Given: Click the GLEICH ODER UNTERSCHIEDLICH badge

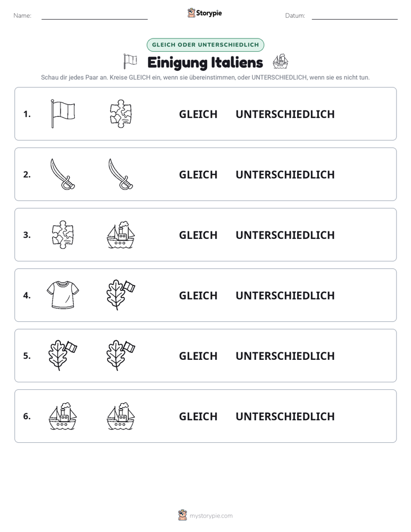Looking at the screenshot, I should click(205, 45).
